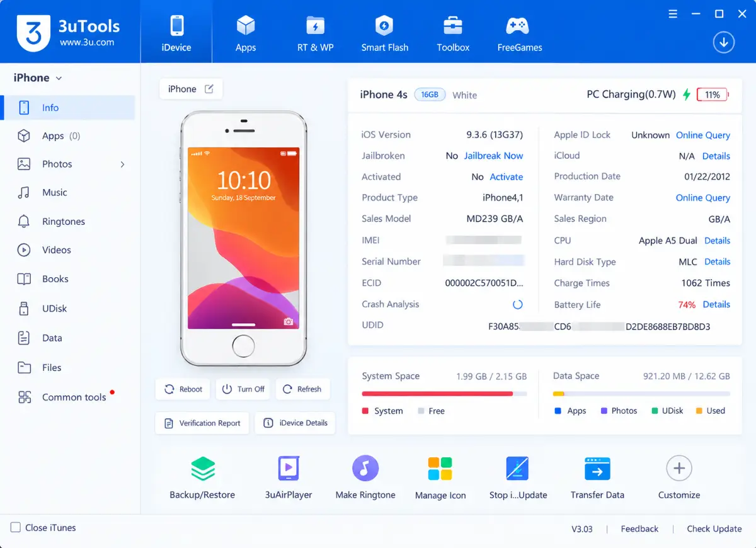This screenshot has height=548, width=756.
Task: Click the ECID value 000002C570051D...
Action: pos(484,283)
